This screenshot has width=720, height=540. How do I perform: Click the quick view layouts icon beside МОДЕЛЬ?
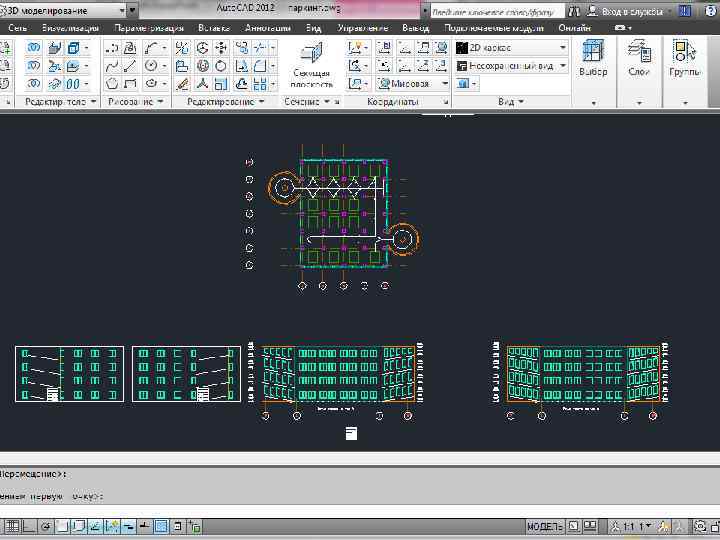click(576, 526)
